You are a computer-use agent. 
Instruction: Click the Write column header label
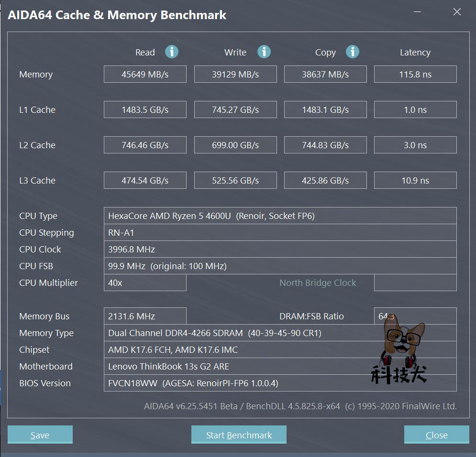coord(235,52)
